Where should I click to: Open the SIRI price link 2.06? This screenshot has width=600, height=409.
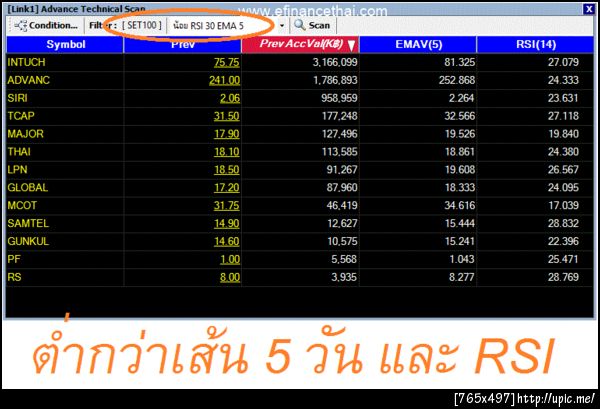pyautogui.click(x=230, y=98)
